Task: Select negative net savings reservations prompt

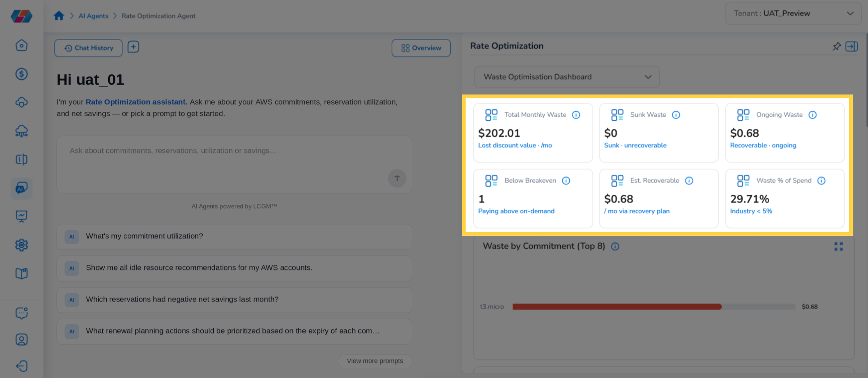Action: click(234, 300)
